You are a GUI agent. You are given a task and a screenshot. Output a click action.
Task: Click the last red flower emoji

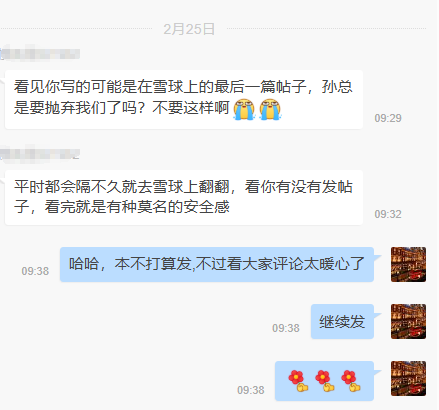click(350, 381)
